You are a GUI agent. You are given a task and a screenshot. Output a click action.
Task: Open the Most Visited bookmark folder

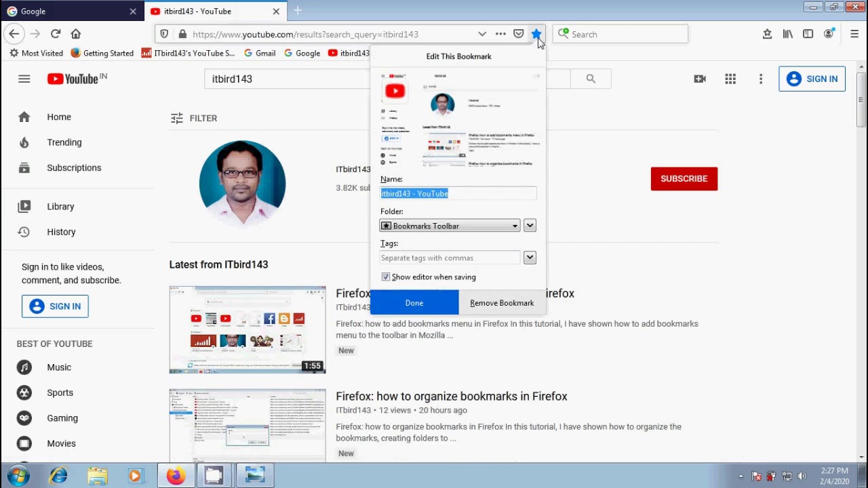(36, 53)
